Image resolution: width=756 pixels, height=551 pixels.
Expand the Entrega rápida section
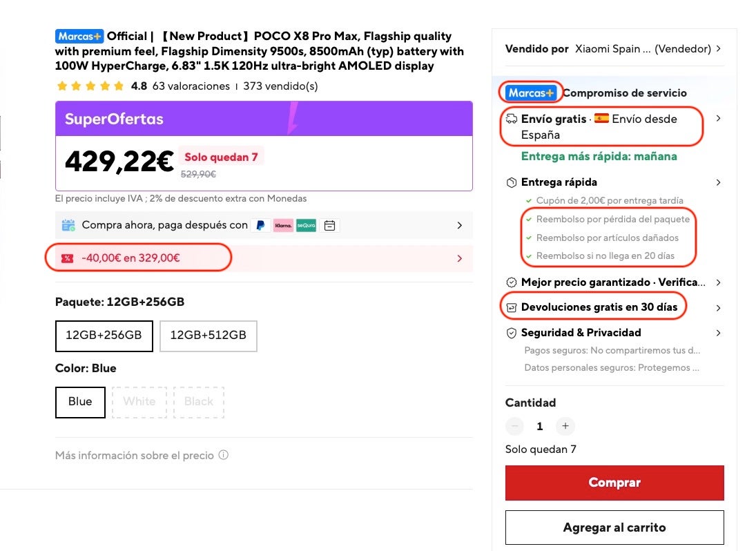point(718,182)
